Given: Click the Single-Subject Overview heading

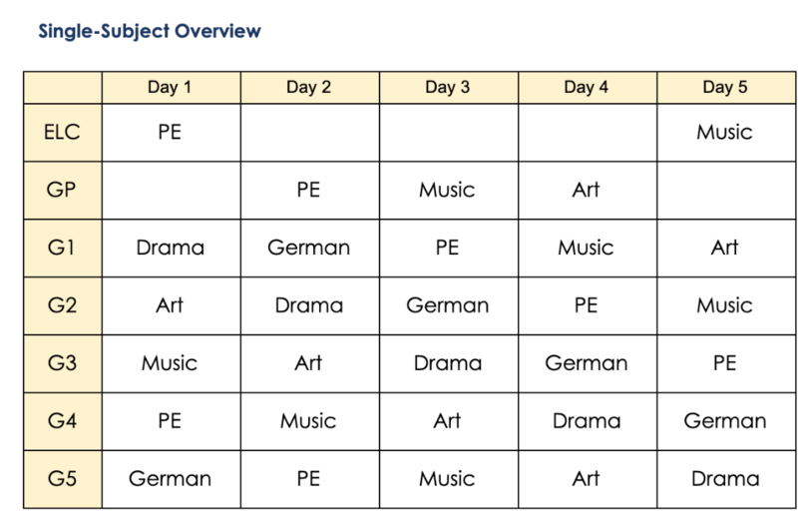Looking at the screenshot, I should coord(150,31).
